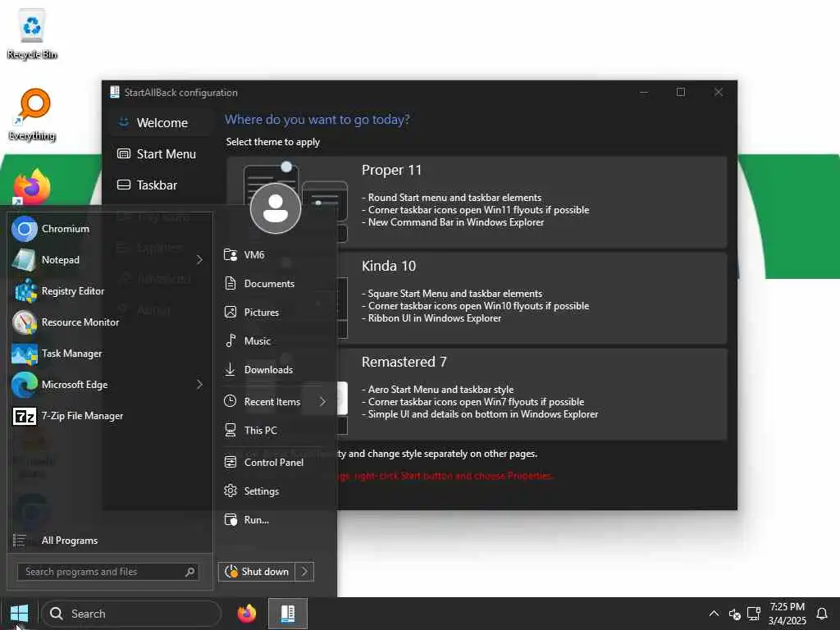
Task: Click StartAllBack taskbar button
Action: point(288,614)
